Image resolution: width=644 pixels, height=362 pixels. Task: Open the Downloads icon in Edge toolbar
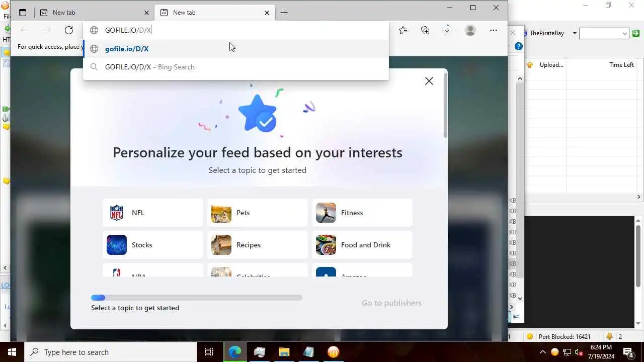(x=447, y=30)
